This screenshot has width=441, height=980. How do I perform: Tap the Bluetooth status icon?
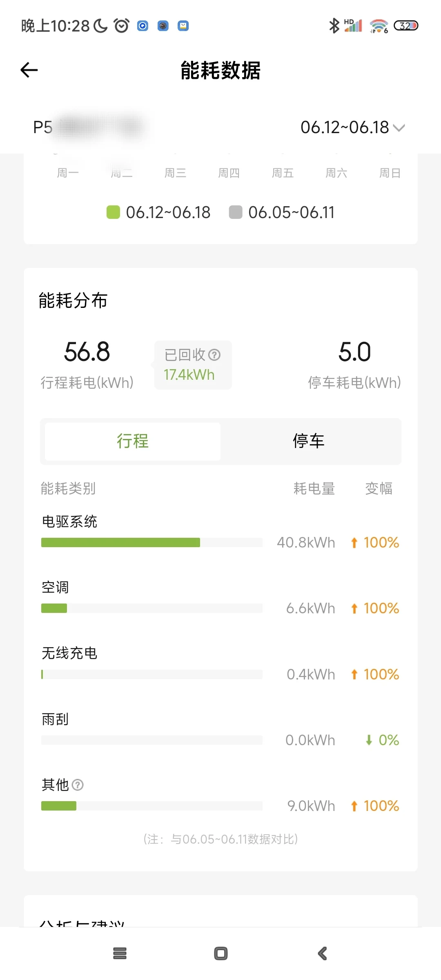[x=334, y=26]
